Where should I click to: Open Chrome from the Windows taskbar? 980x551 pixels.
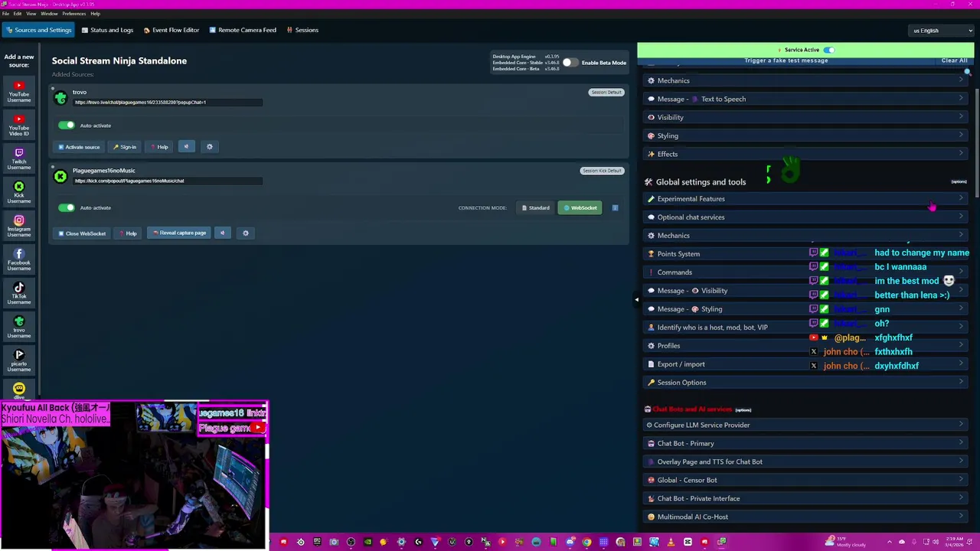click(586, 542)
